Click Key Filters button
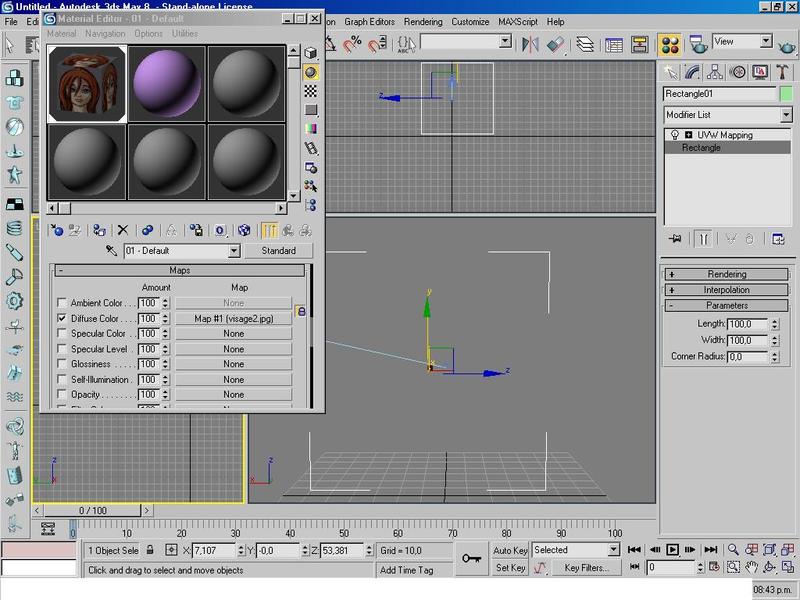This screenshot has width=800, height=600. click(586, 567)
